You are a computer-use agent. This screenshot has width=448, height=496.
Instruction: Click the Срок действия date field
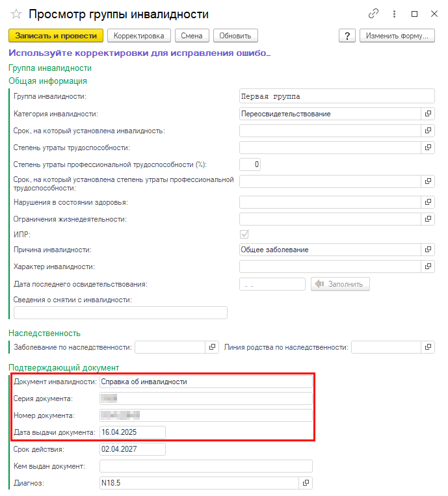pos(133,449)
